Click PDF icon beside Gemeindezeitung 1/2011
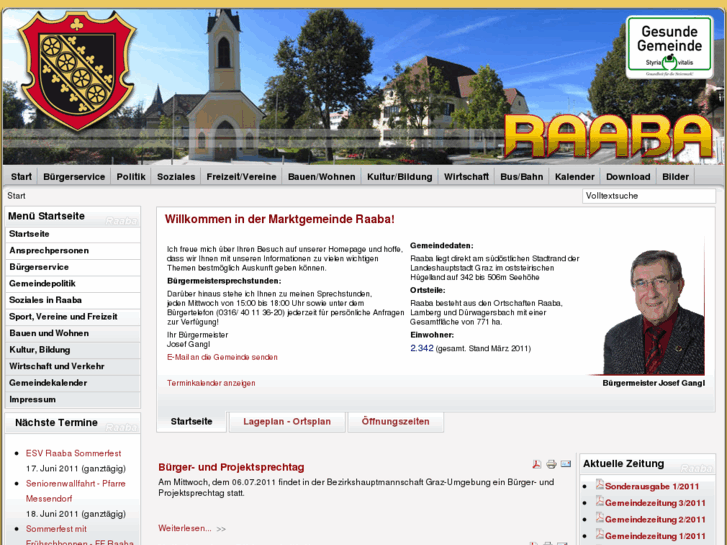The width and height of the screenshot is (727, 545). [599, 534]
